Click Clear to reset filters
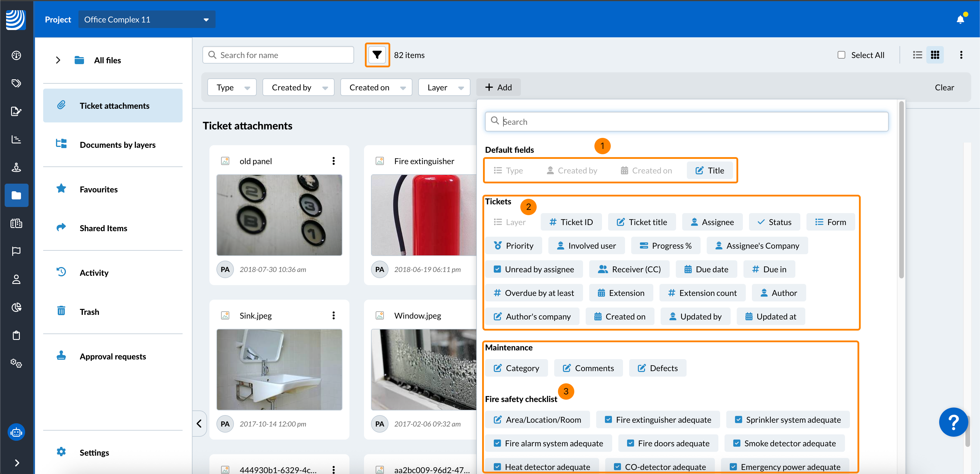The image size is (980, 474). pyautogui.click(x=944, y=87)
